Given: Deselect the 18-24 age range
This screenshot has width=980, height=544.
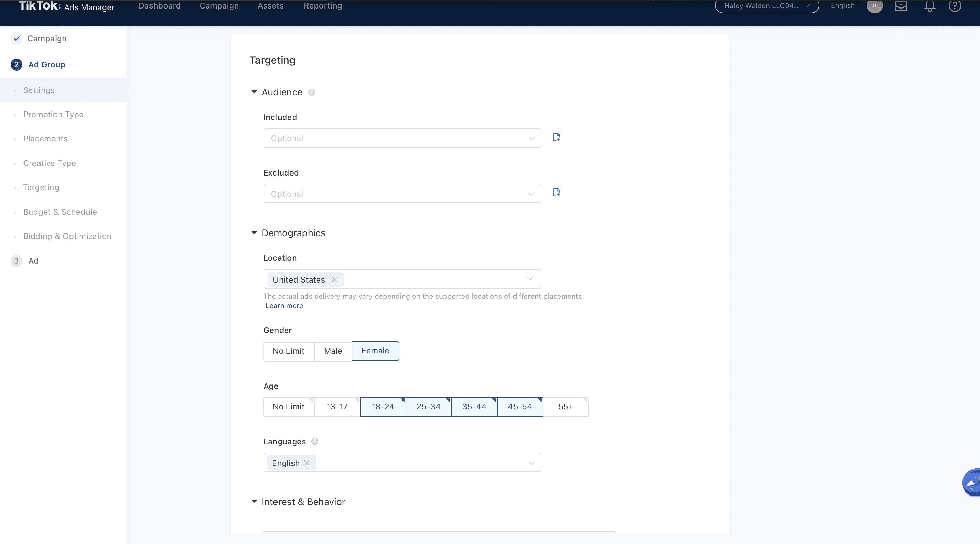Looking at the screenshot, I should pos(382,407).
